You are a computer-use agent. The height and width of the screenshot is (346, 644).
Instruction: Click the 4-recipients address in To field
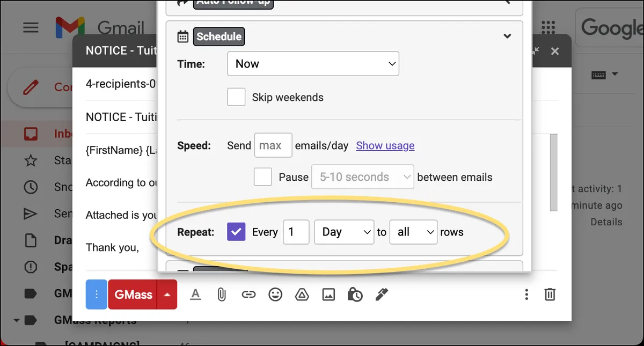coord(121,84)
